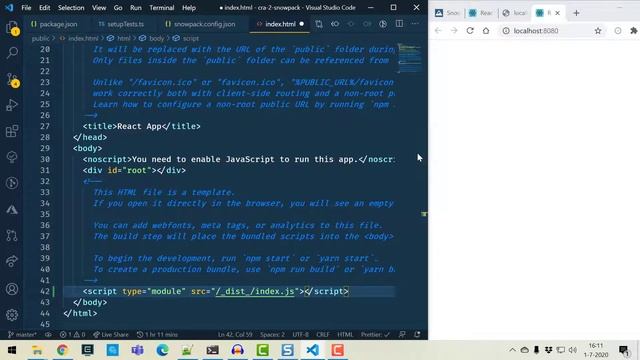Open the Explorer view in activity bar
The width and height of the screenshot is (640, 360).
click(12, 27)
